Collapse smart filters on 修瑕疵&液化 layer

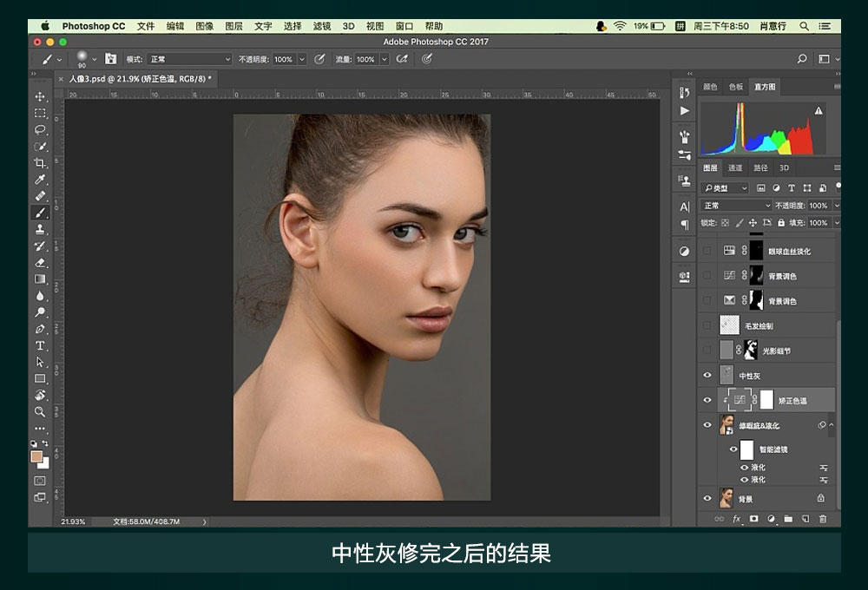[x=832, y=425]
